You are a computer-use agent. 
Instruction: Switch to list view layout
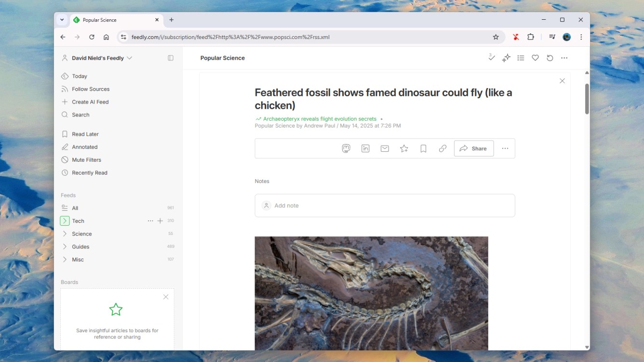(521, 57)
